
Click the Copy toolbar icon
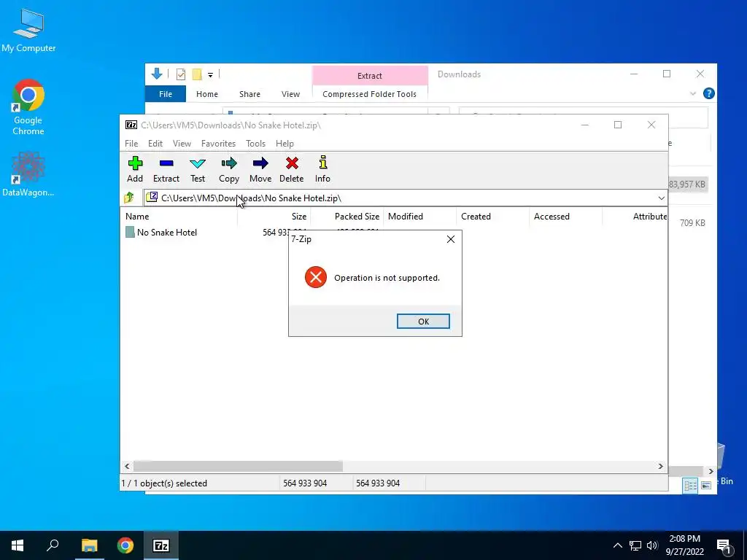228,169
